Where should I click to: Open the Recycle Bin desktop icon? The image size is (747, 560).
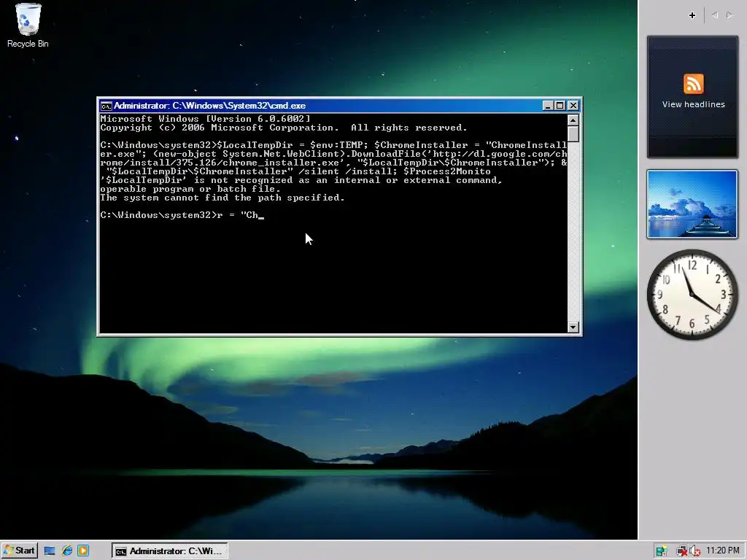tap(28, 26)
